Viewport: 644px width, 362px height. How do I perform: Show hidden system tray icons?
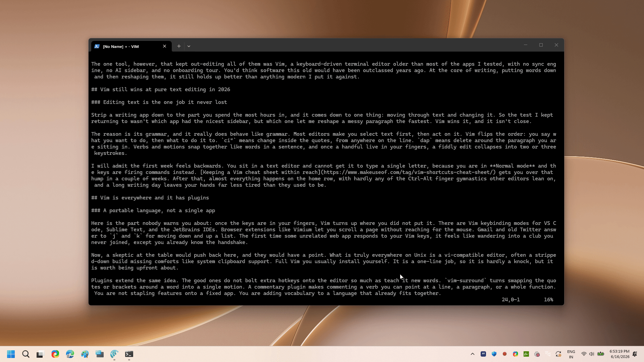[x=473, y=354]
